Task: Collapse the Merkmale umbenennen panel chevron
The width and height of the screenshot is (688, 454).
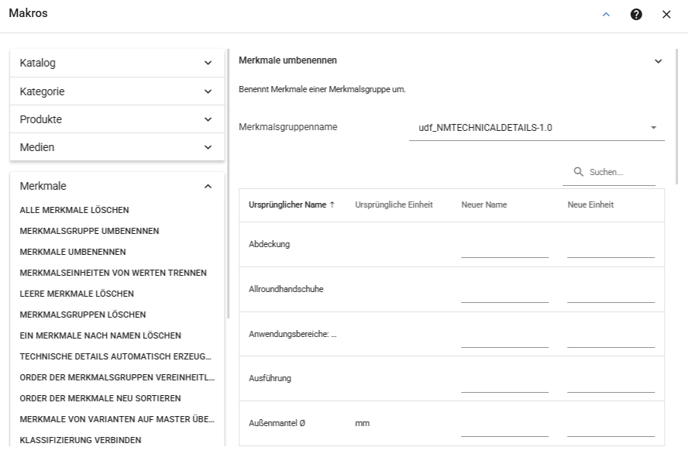Action: [658, 61]
